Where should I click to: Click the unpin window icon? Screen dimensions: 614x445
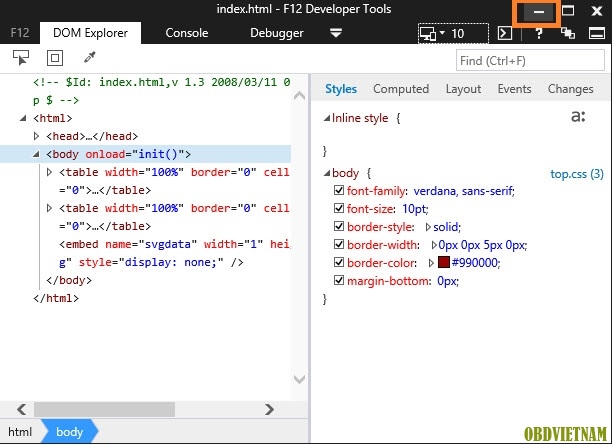567,33
